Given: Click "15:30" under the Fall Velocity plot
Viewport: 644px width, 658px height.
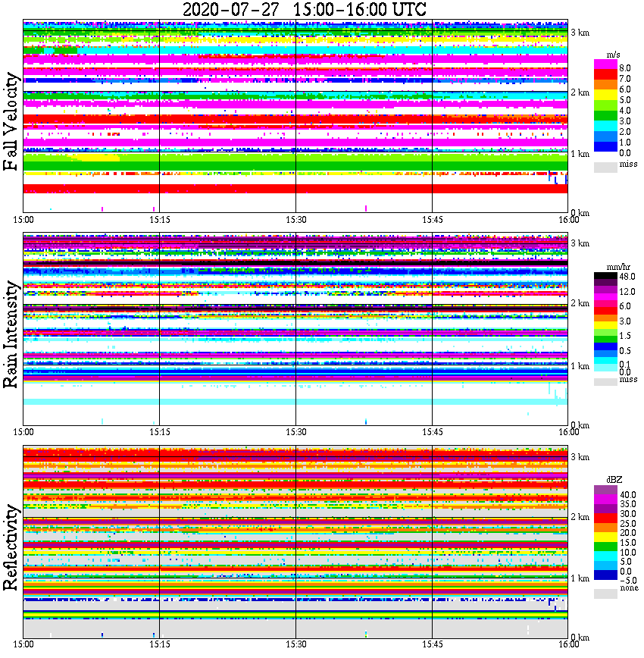Looking at the screenshot, I should pos(296,220).
